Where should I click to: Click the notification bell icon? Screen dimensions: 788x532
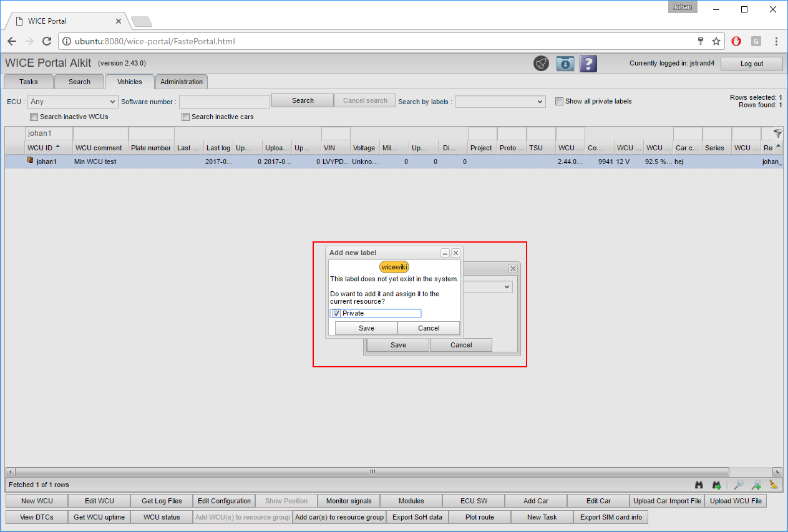point(541,64)
